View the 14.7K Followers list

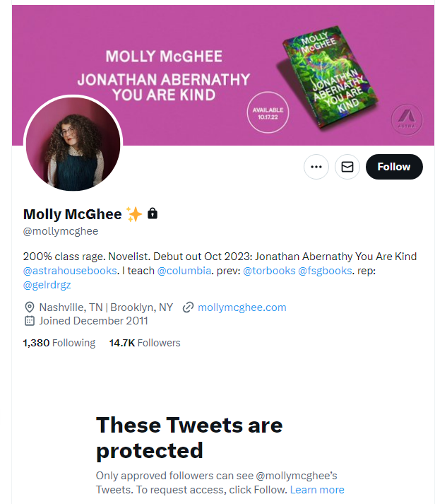pos(145,343)
